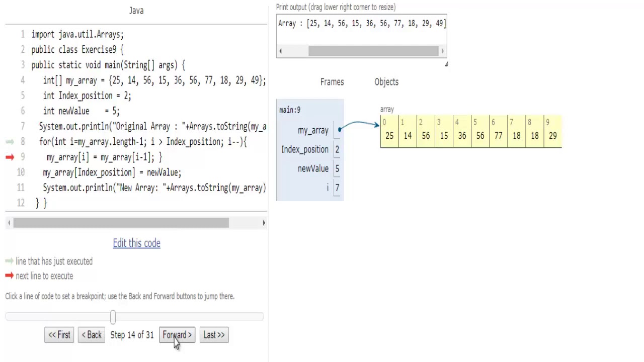Open the Edit this code link
The image size is (644, 362).
[136, 243]
